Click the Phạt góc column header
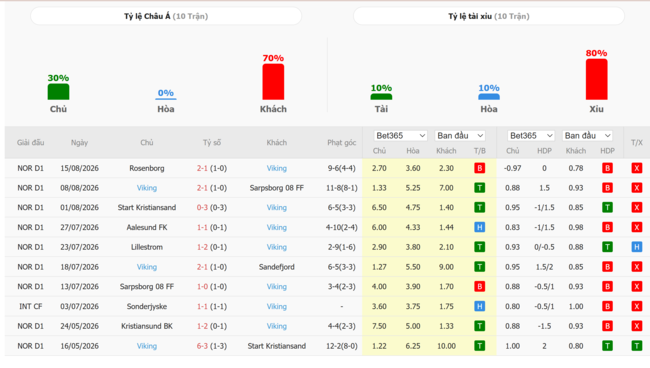The height and width of the screenshot is (368, 650). 341,143
